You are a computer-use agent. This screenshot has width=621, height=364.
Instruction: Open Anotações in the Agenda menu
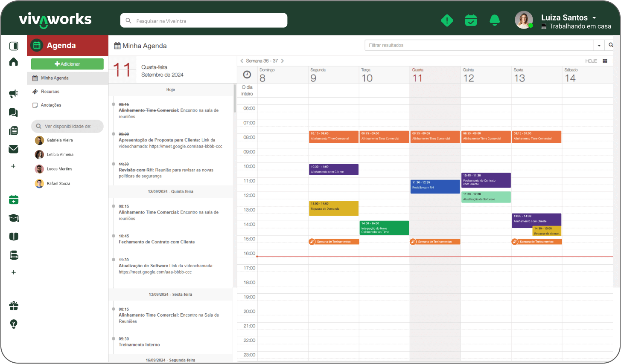pyautogui.click(x=51, y=105)
